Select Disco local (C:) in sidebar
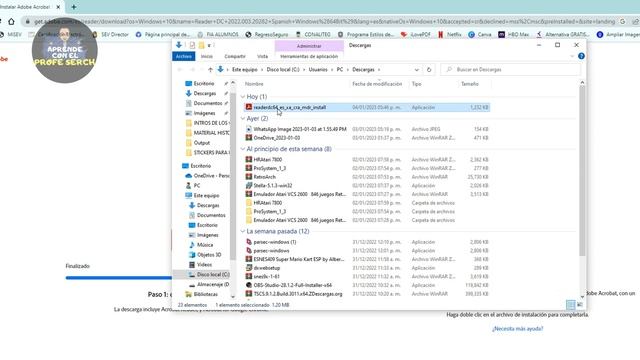This screenshot has height=360, width=640. pyautogui.click(x=209, y=275)
